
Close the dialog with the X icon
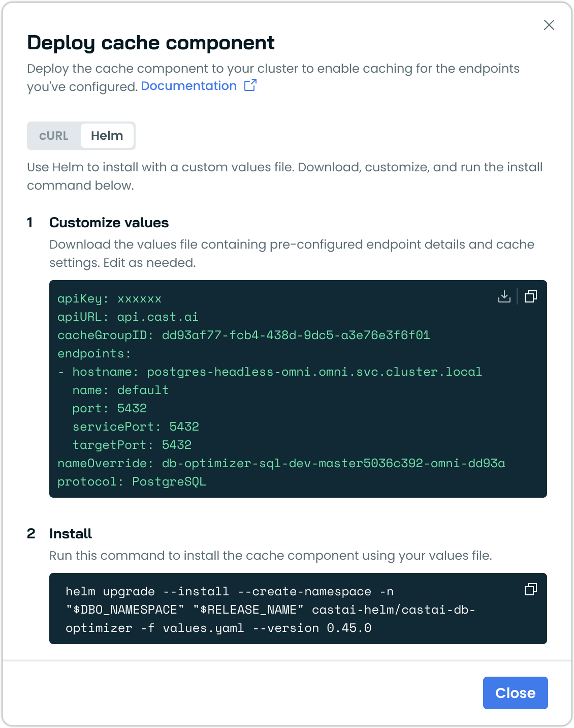pos(549,25)
